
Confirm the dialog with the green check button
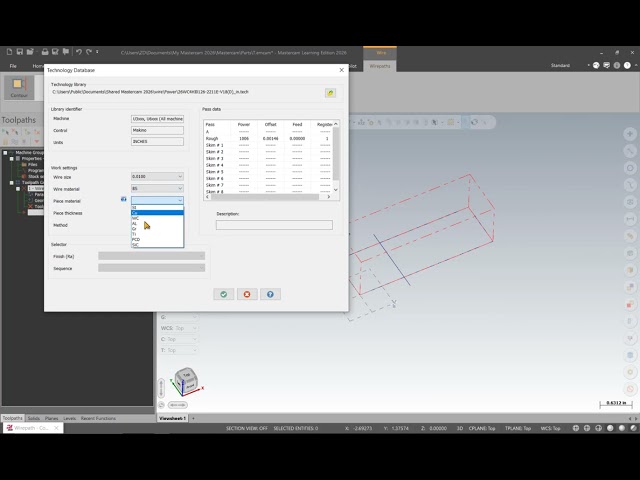click(224, 294)
